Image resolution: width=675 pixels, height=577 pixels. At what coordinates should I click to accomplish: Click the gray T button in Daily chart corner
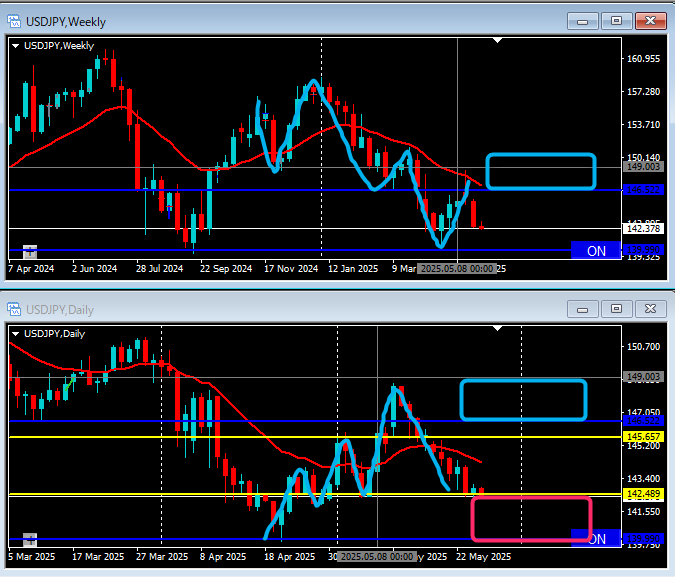tap(30, 540)
